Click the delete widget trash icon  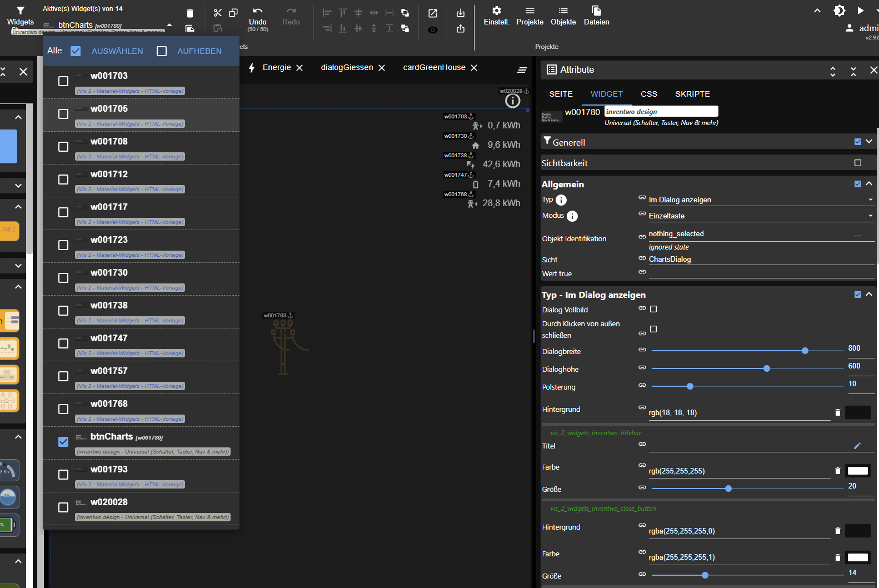point(190,13)
